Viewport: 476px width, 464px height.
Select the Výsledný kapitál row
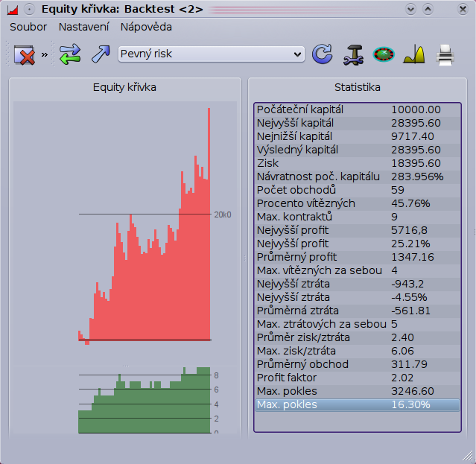point(358,150)
